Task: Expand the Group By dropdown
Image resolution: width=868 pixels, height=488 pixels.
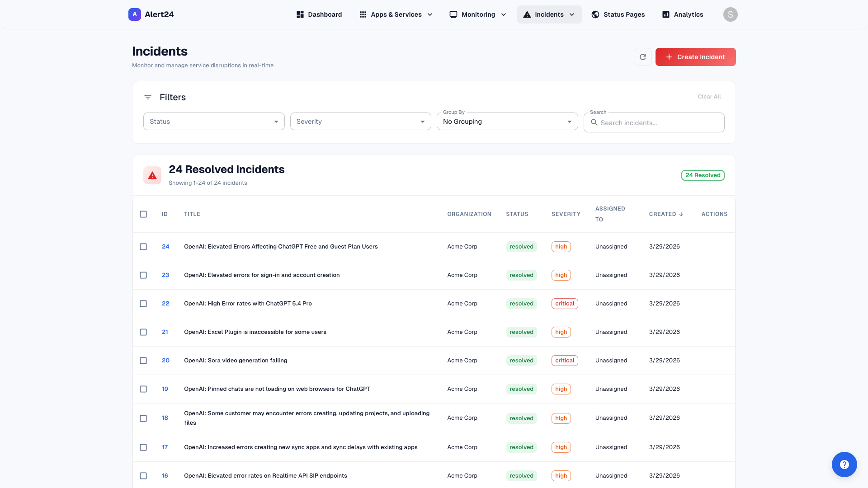Action: coord(507,121)
